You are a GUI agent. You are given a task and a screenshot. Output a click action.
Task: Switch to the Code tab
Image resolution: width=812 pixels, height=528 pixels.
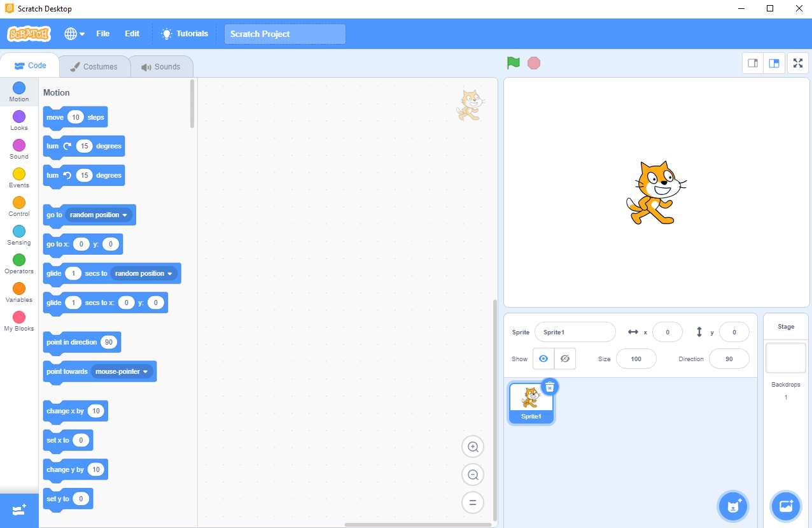[30, 66]
